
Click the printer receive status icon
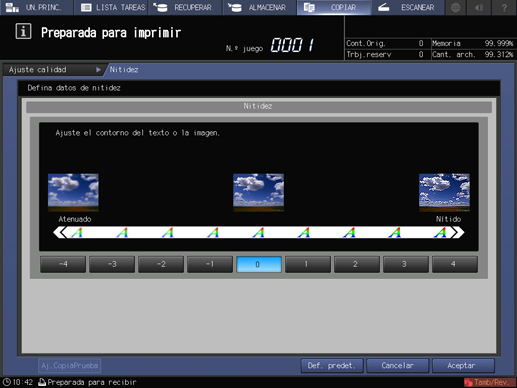(x=42, y=382)
